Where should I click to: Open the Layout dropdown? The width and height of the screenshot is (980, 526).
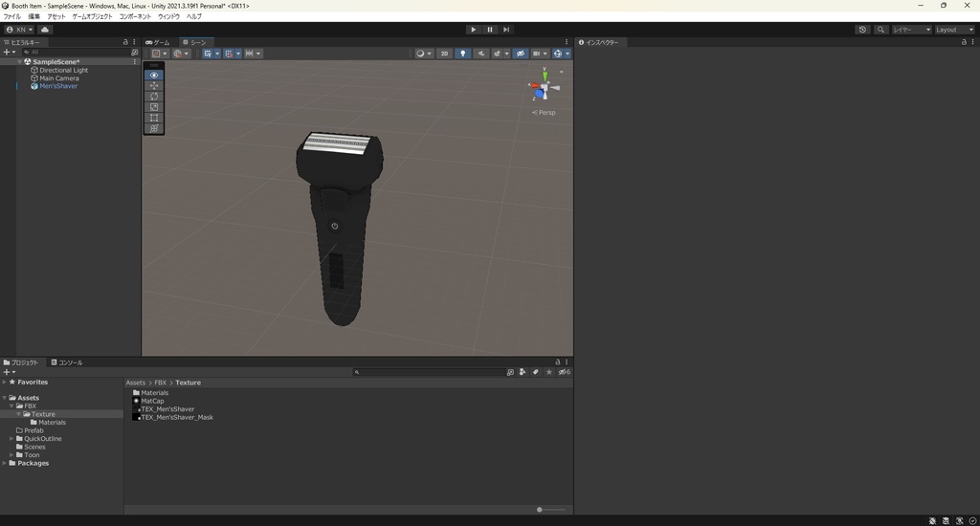tap(954, 30)
